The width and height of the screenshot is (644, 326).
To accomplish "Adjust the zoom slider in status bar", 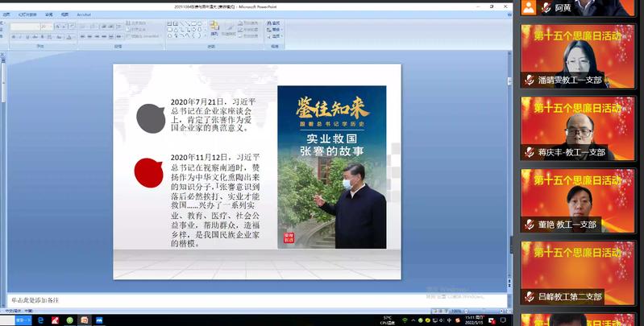I will (484, 312).
